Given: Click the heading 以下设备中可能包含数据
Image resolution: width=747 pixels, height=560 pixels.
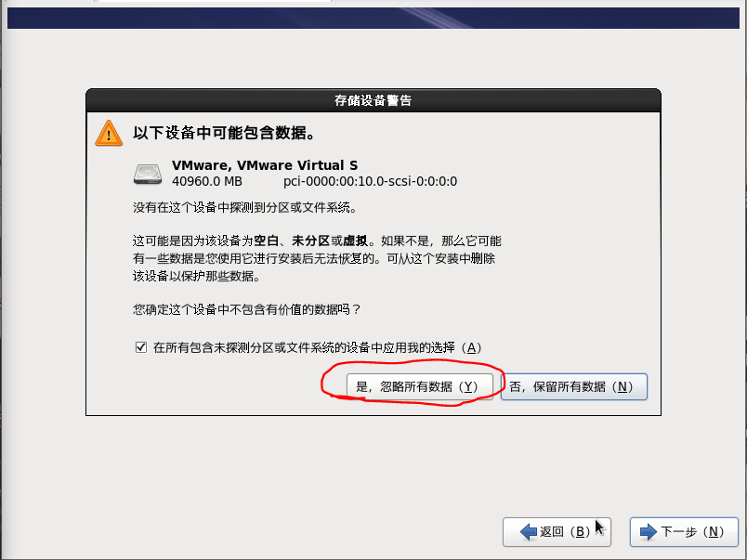Looking at the screenshot, I should point(225,133).
